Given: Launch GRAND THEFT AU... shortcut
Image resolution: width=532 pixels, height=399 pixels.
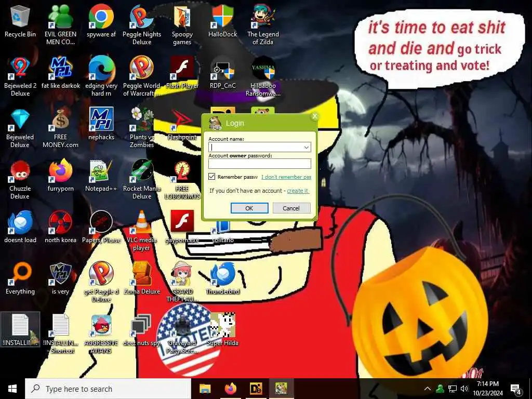Looking at the screenshot, I should (182, 282).
